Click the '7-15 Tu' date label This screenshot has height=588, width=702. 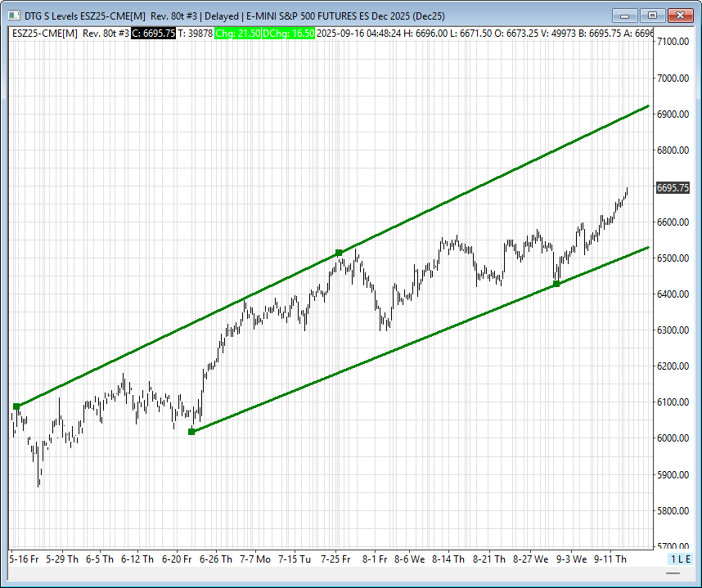click(295, 559)
